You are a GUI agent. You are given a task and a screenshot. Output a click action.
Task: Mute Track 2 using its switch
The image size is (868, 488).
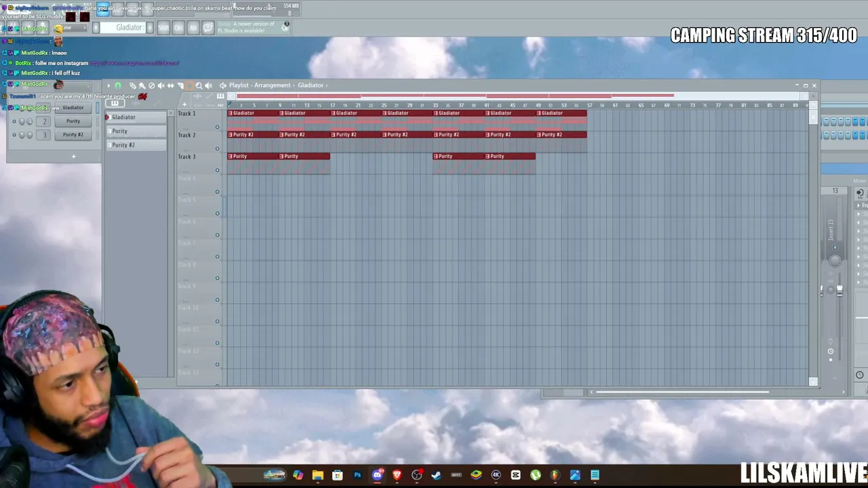(218, 149)
